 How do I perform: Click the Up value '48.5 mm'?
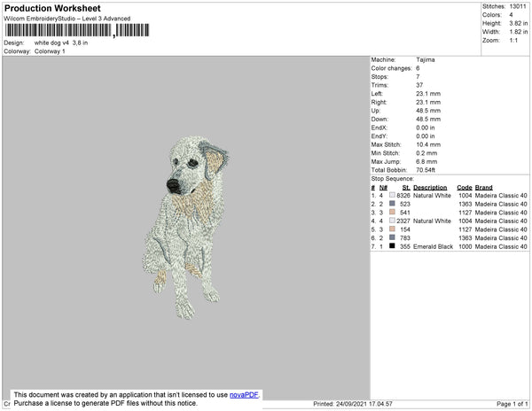428,111
